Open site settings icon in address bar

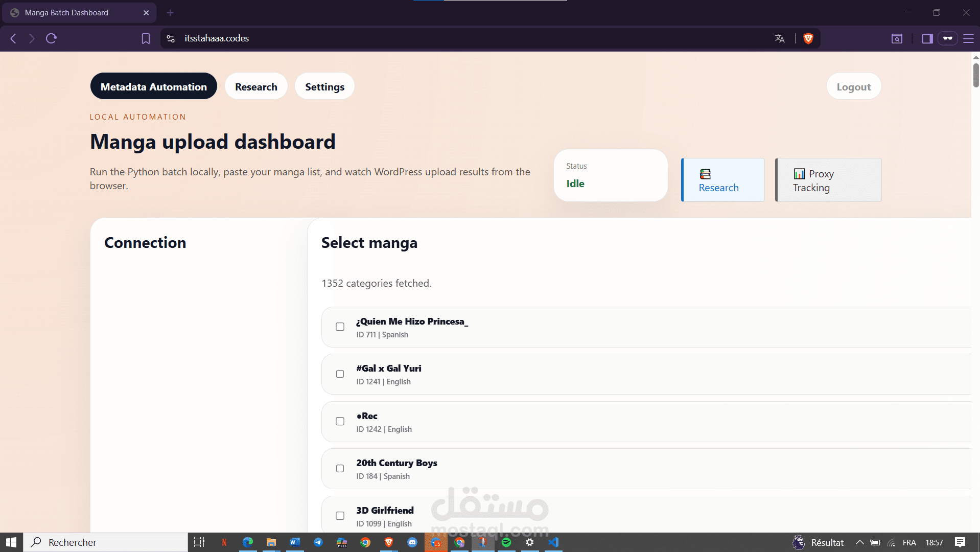[x=171, y=38]
